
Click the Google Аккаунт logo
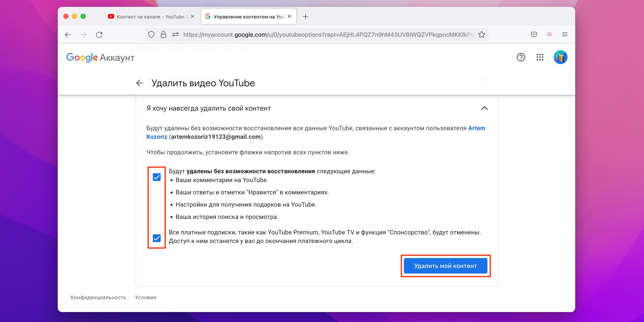(100, 57)
